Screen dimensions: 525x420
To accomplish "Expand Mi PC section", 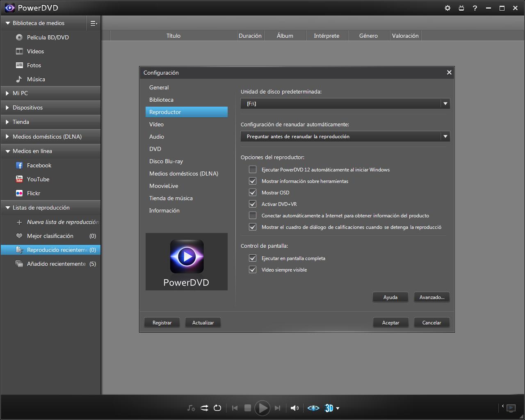I will 7,93.
